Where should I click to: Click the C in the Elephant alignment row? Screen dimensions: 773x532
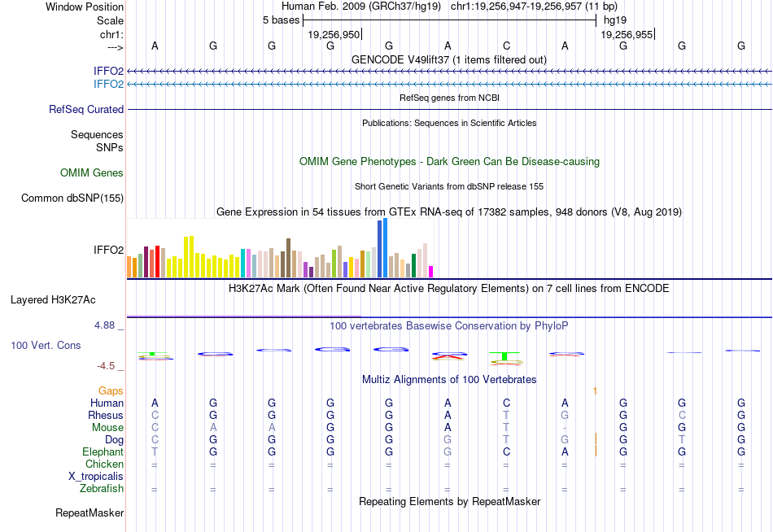pyautogui.click(x=506, y=451)
